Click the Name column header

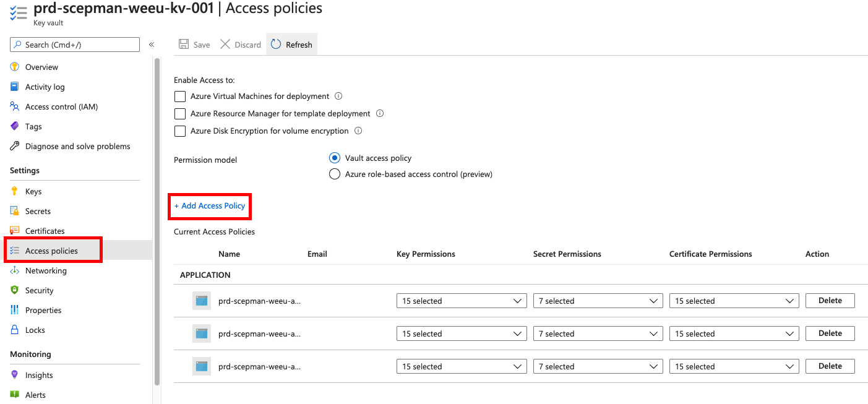coord(229,254)
